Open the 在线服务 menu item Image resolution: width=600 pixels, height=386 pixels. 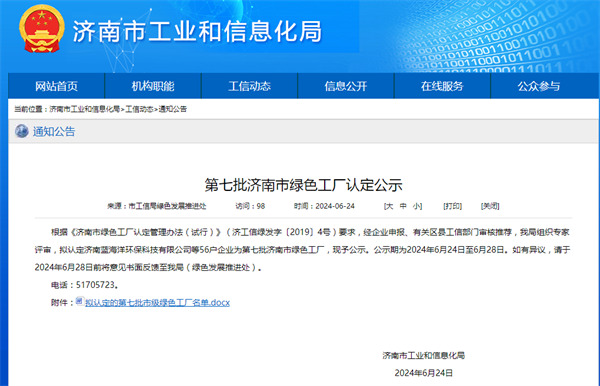[x=442, y=86]
